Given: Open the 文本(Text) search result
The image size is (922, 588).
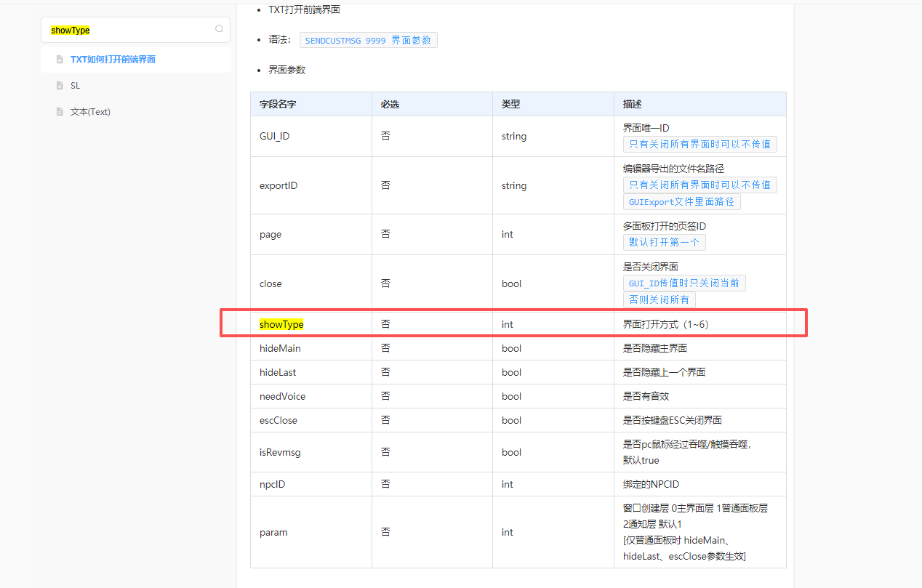Looking at the screenshot, I should pyautogui.click(x=90, y=112).
